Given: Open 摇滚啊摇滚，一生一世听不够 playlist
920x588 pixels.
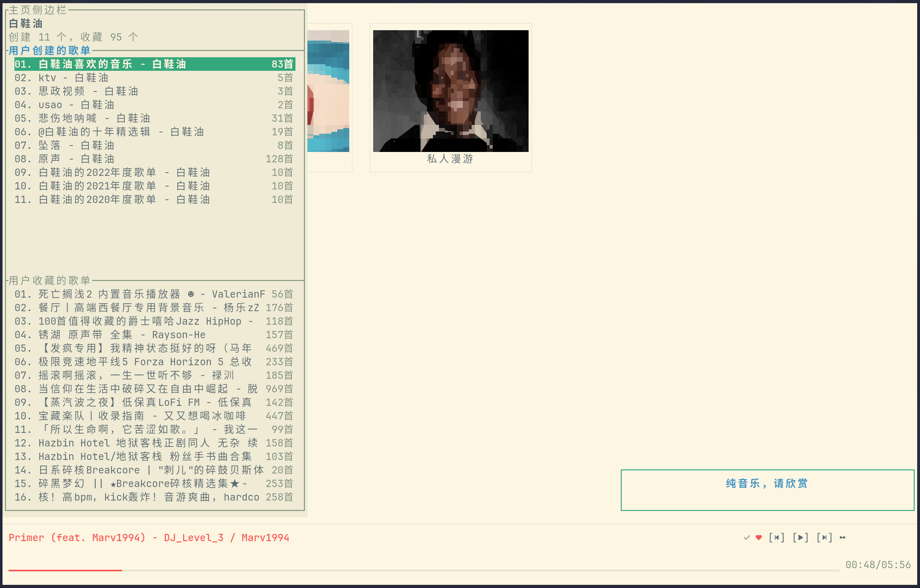Looking at the screenshot, I should tap(155, 375).
